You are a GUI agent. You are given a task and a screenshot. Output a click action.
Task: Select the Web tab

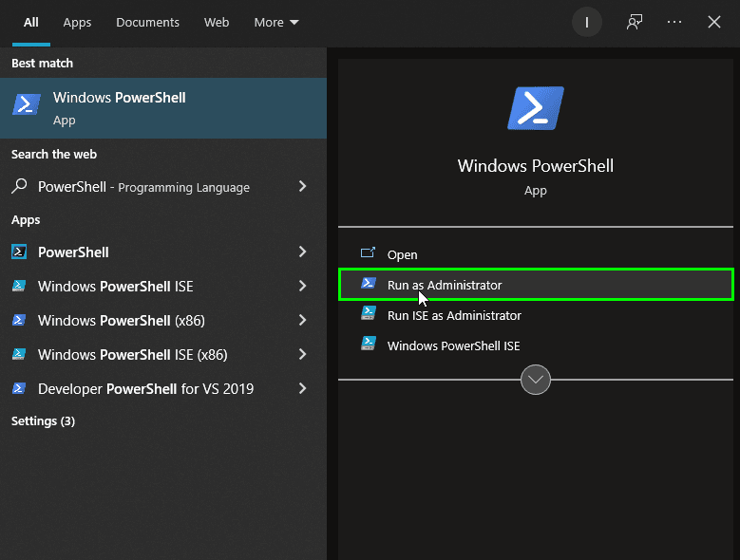pyautogui.click(x=217, y=23)
